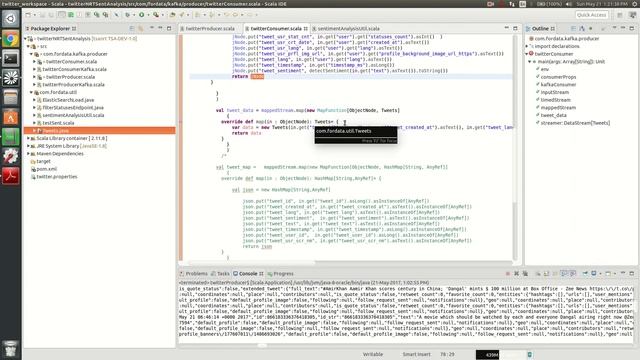Collapse com.fordata.util package arrow
Viewport: 640px width, 360px height.
pos(31,92)
